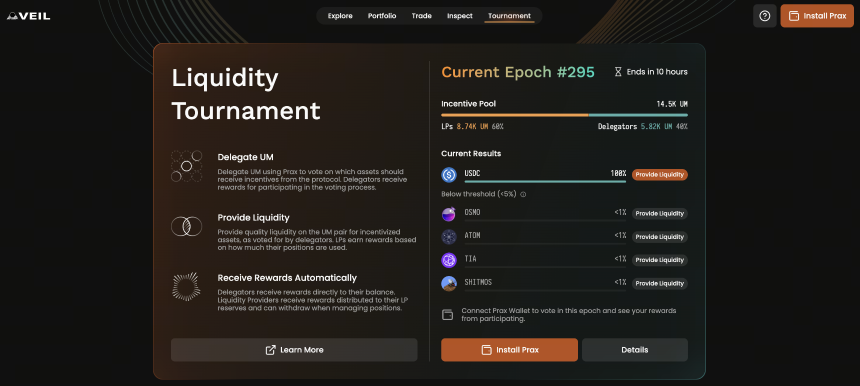Screen dimensions: 860x386
Task: Click the Ends in 10 hours text
Action: coord(657,72)
